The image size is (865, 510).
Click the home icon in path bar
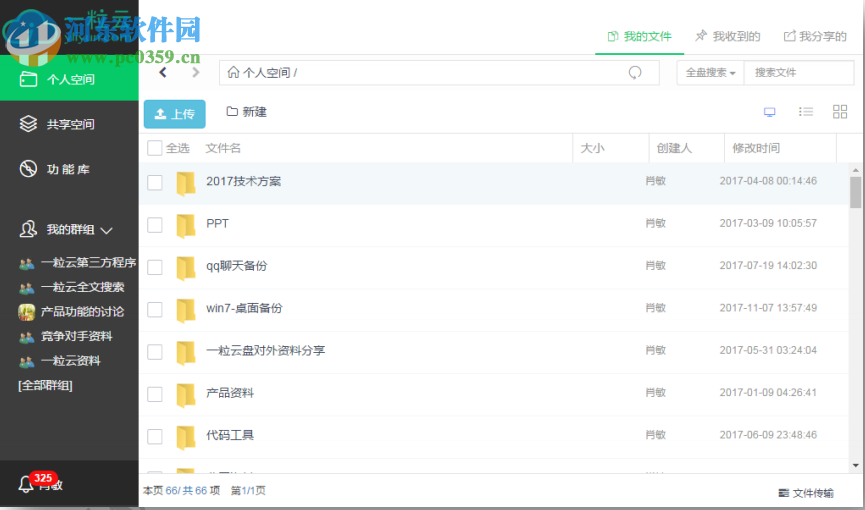233,72
